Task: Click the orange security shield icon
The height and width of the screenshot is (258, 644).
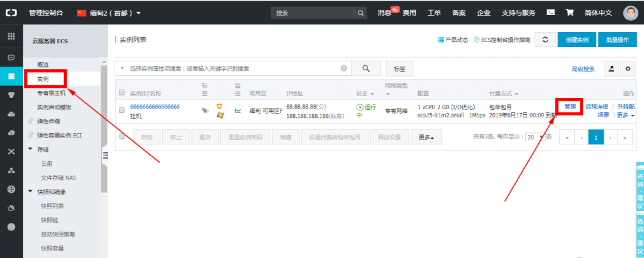Action: click(x=219, y=106)
